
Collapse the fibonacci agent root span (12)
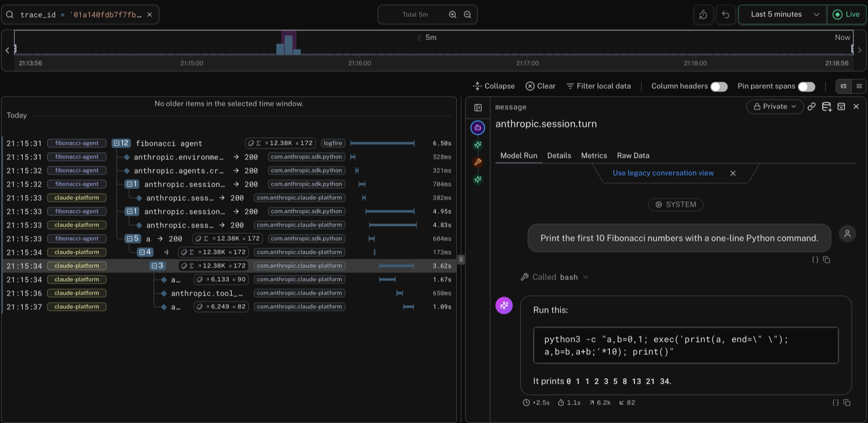pyautogui.click(x=121, y=143)
